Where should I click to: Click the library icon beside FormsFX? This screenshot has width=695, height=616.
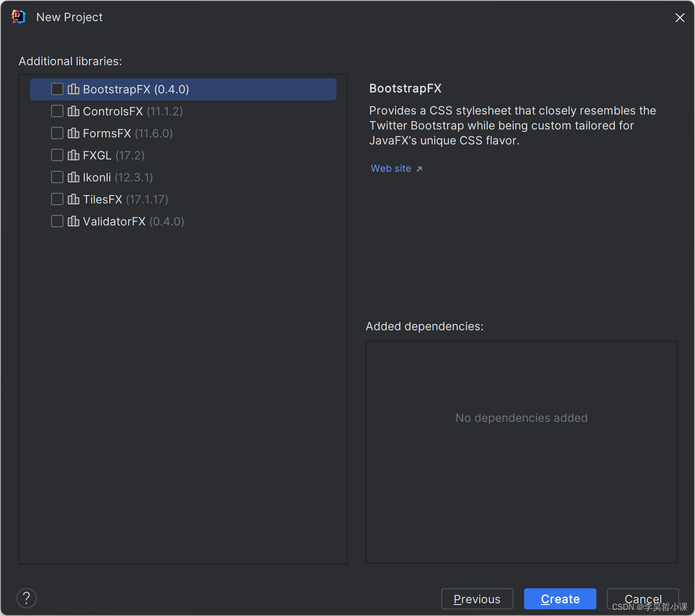(74, 133)
